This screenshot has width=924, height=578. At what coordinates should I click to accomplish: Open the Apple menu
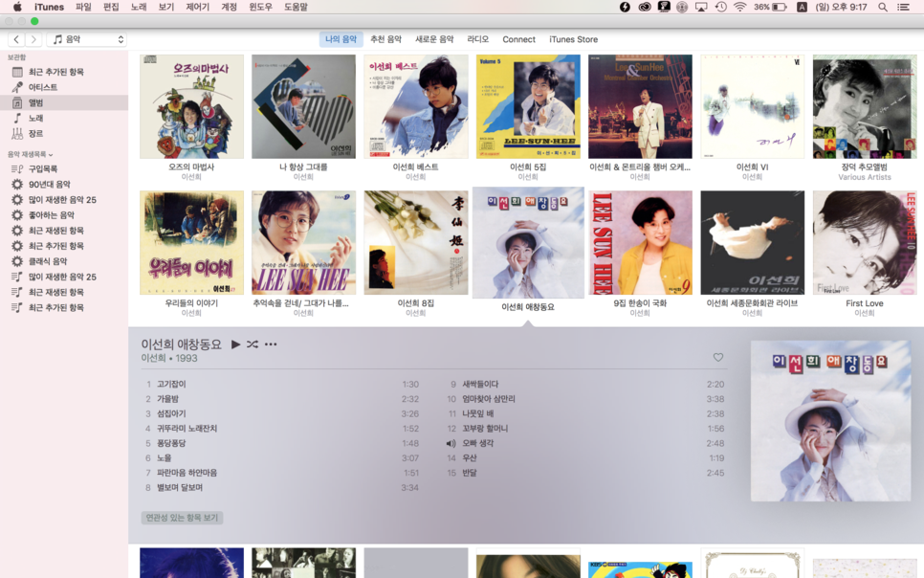[x=17, y=7]
